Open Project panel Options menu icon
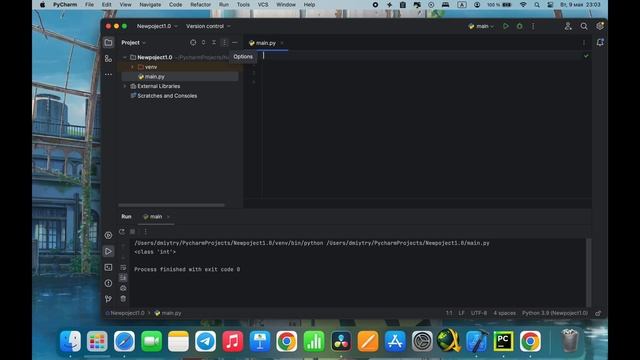Image resolution: width=640 pixels, height=360 pixels. [224, 42]
